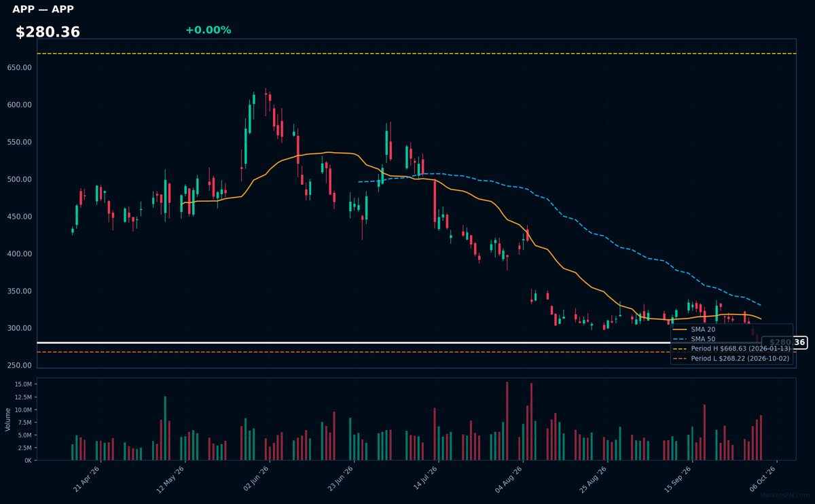Viewport: 815px width, 504px height.
Task: Select the 7.5M volume axis label
Action: 24,422
